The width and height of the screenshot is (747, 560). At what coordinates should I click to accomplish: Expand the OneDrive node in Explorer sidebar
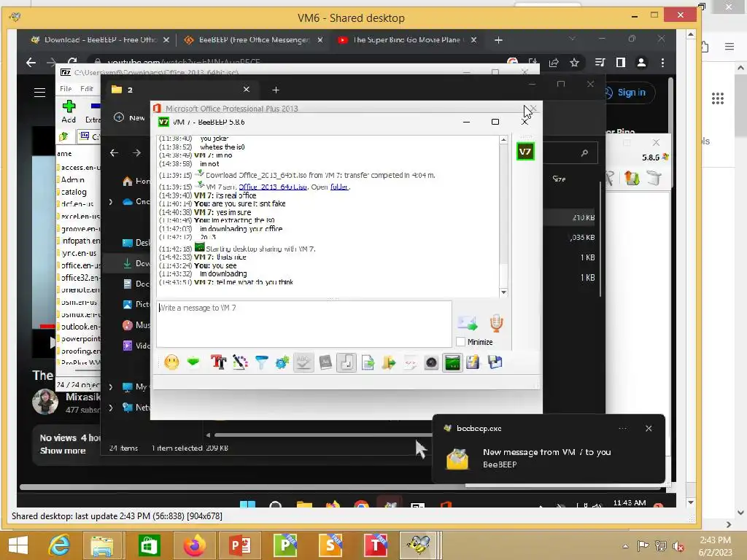click(x=111, y=202)
